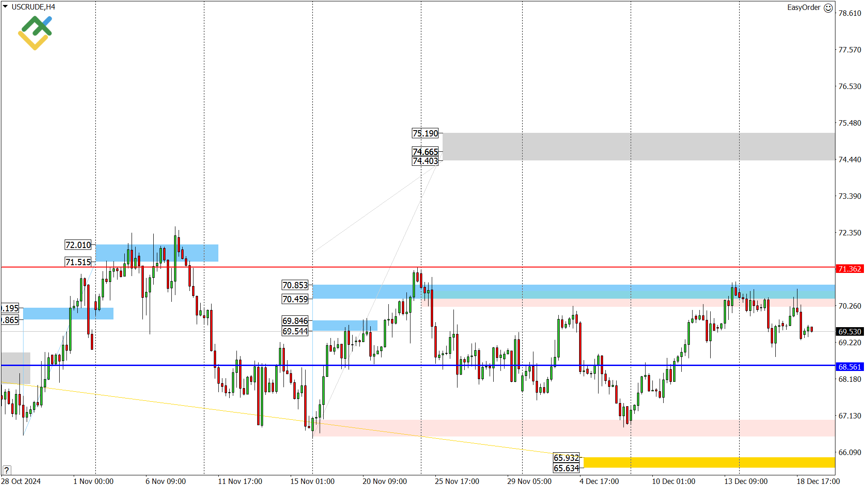Click the 72.010 level label
This screenshot has width=868, height=488.
coord(78,245)
